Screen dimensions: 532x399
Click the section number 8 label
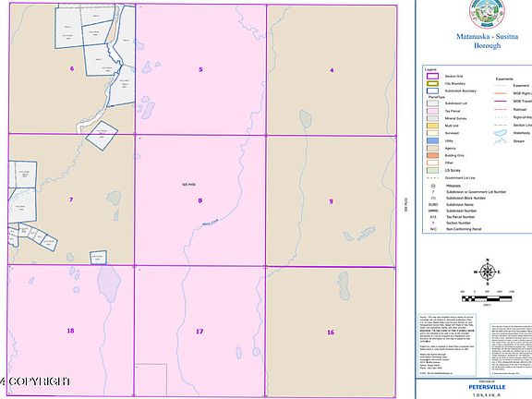[199, 200]
